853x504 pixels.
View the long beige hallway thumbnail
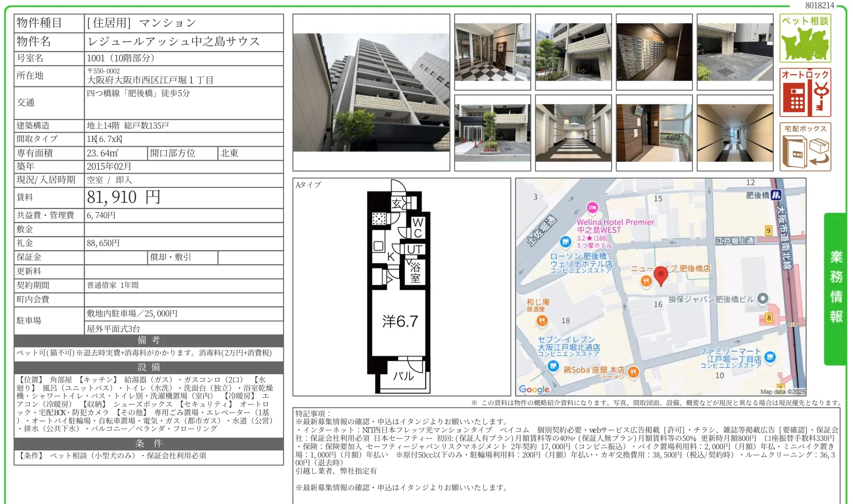click(x=735, y=133)
